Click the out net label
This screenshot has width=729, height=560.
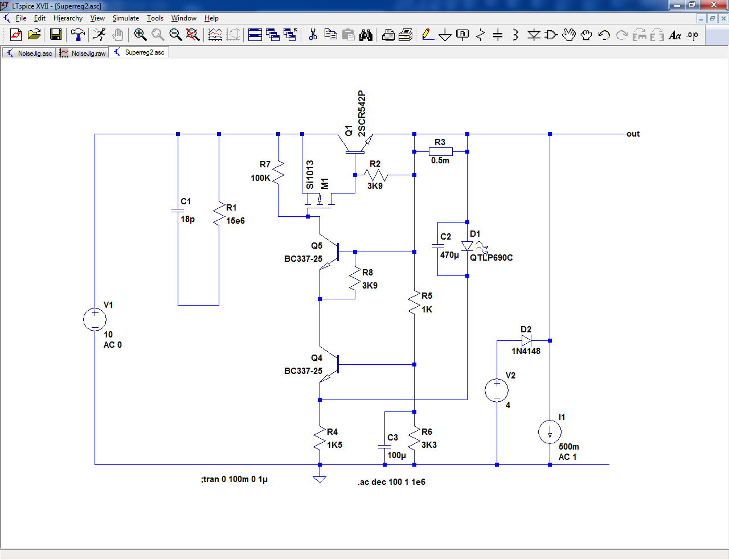[x=633, y=134]
